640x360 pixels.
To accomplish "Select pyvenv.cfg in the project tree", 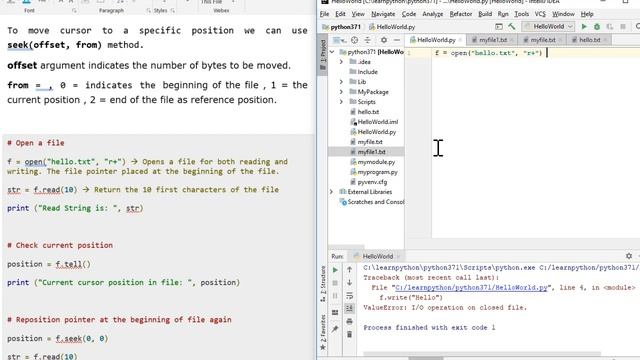I will 368,182.
